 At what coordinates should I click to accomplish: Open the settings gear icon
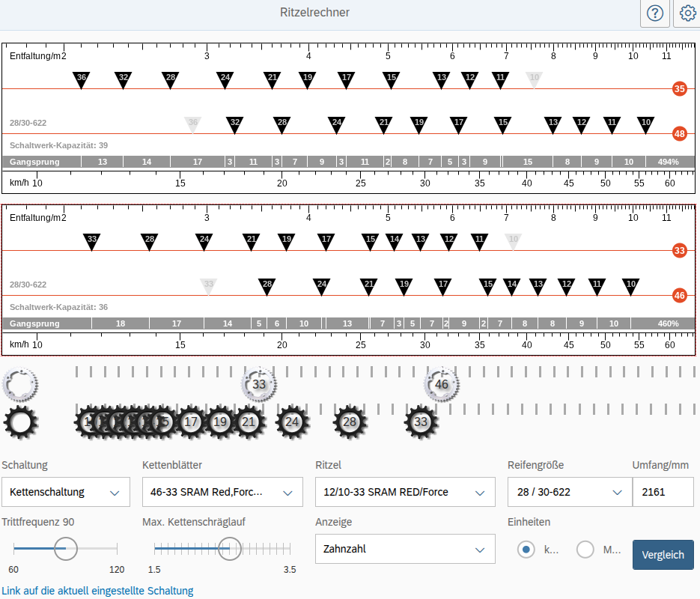click(687, 13)
